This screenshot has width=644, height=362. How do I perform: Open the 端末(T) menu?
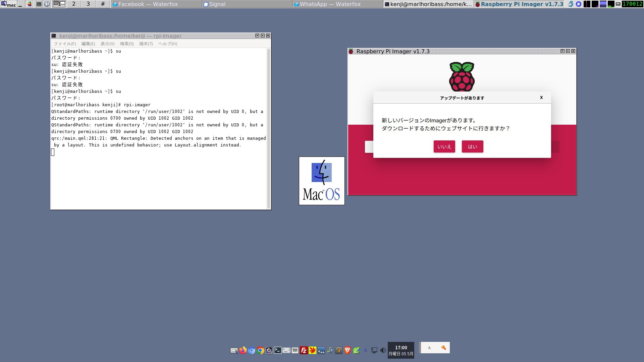click(x=146, y=44)
